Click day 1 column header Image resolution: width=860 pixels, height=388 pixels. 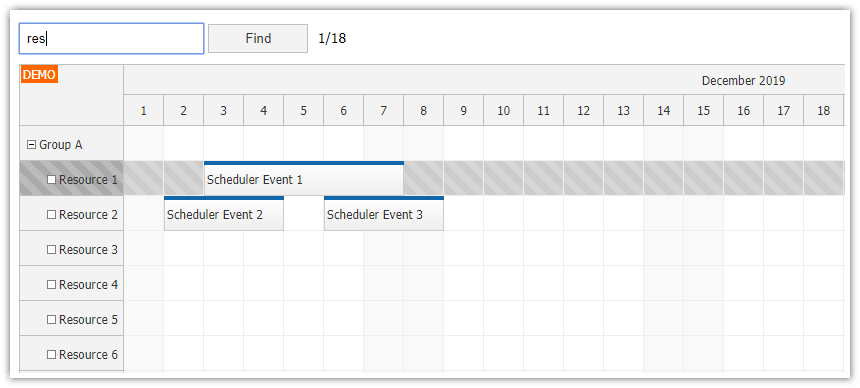coord(144,110)
